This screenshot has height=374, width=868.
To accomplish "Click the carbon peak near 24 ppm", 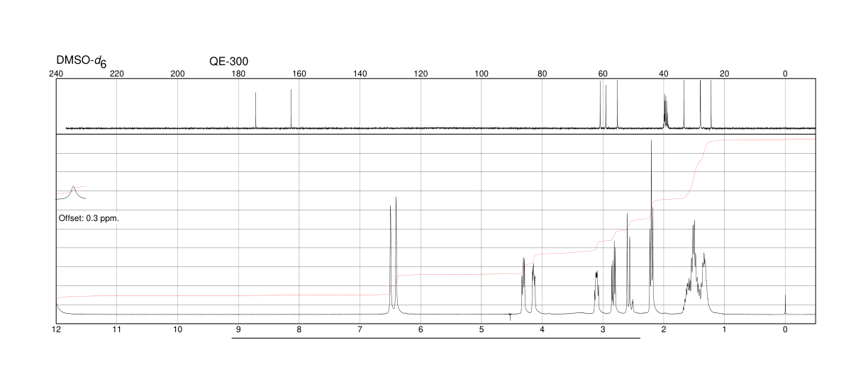I will tap(711, 105).
